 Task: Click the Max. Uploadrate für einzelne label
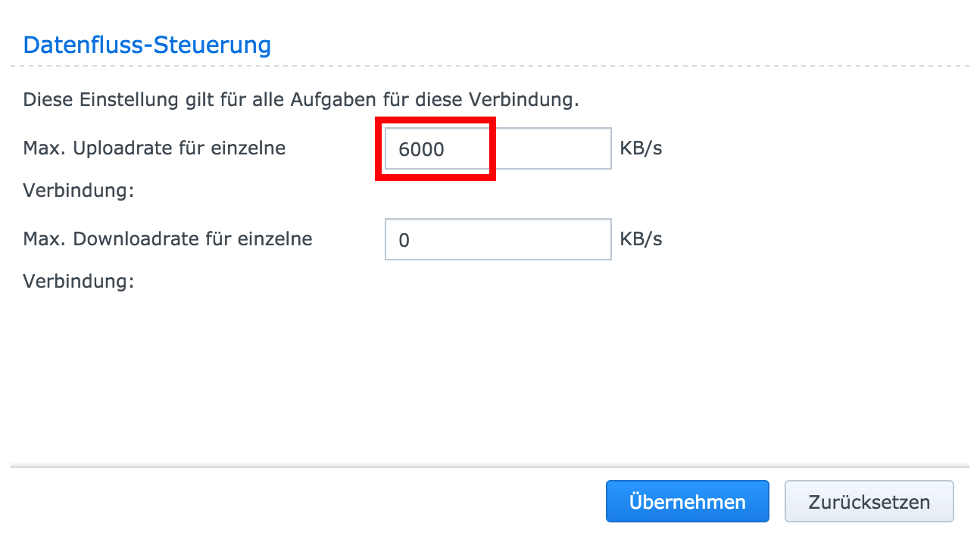point(154,148)
